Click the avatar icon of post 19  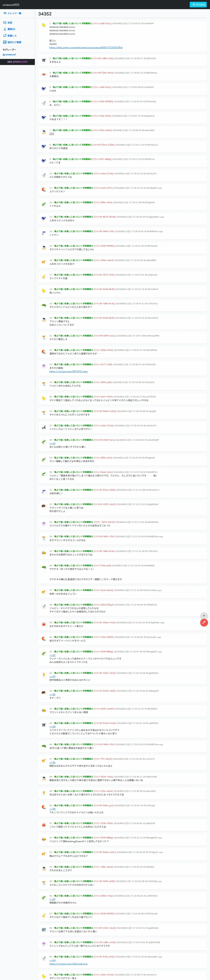(44, 305)
